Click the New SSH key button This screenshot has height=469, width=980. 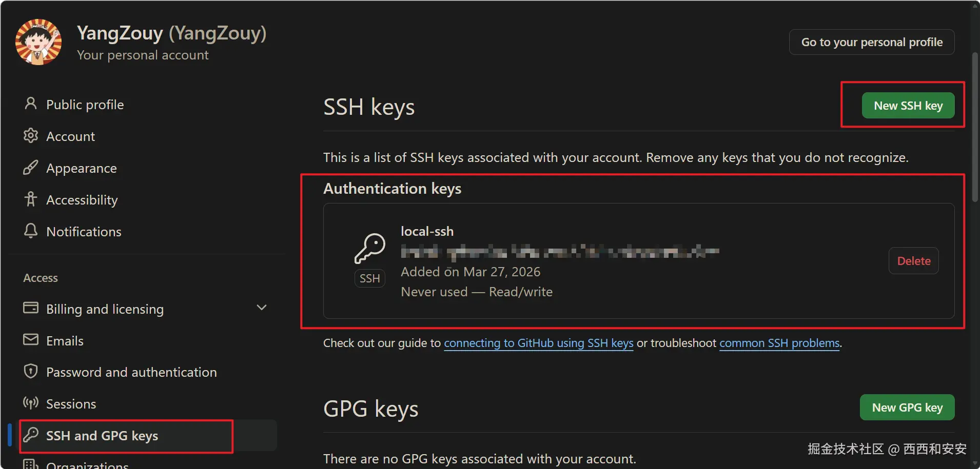coord(908,106)
